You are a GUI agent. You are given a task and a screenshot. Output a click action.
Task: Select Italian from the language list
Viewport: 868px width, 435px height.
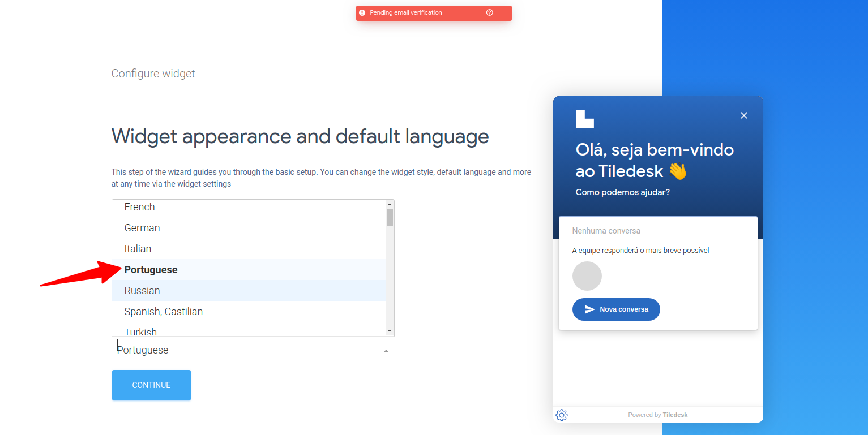point(249,249)
